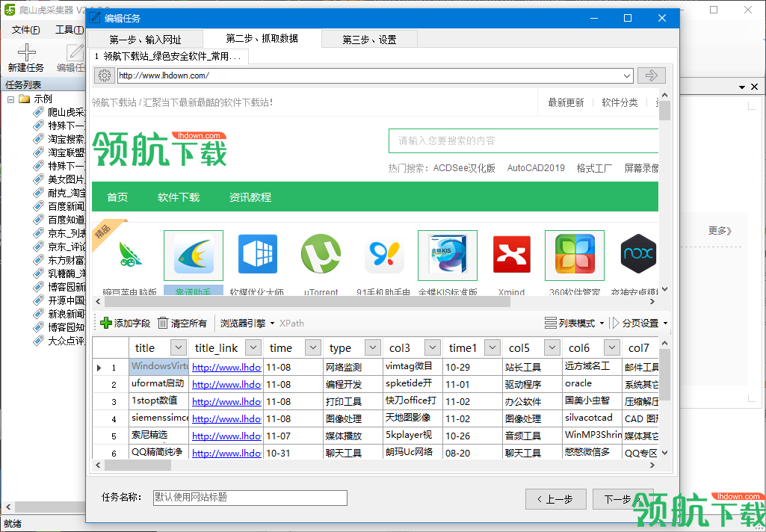Open the col5 column dropdown

click(x=552, y=348)
